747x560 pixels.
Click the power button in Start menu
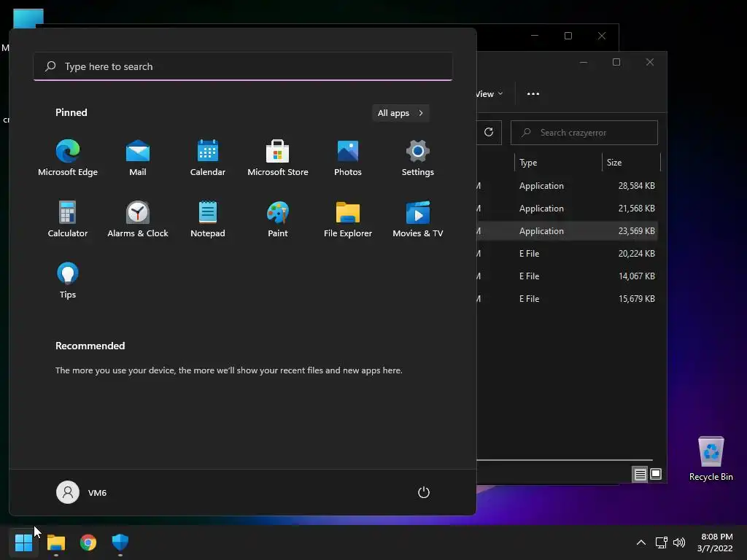(424, 492)
